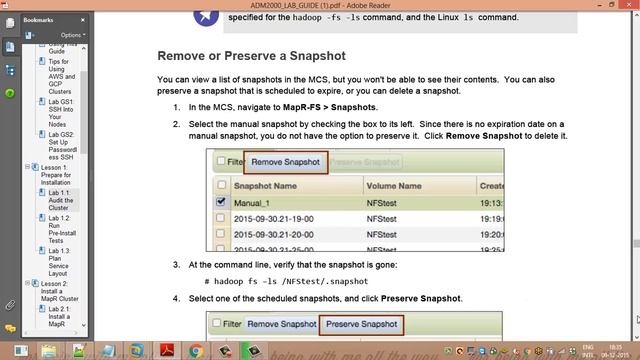Collapse the Lesson 1 bookmark tree

coord(27,167)
